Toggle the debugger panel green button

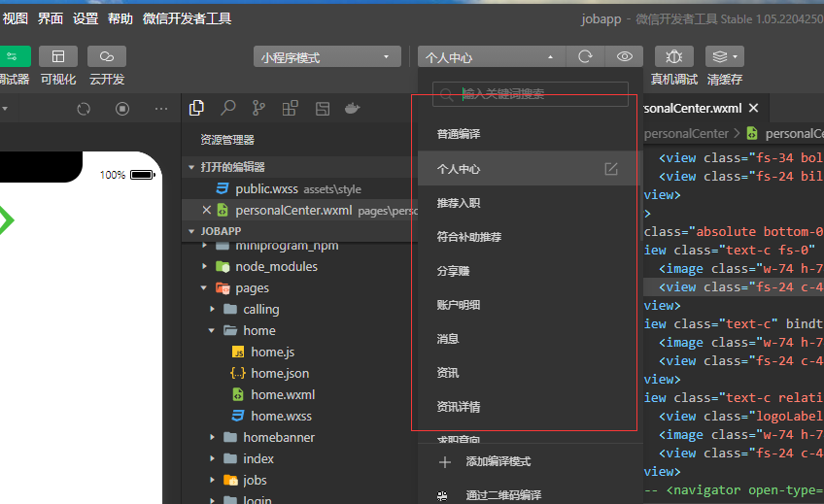coord(15,56)
